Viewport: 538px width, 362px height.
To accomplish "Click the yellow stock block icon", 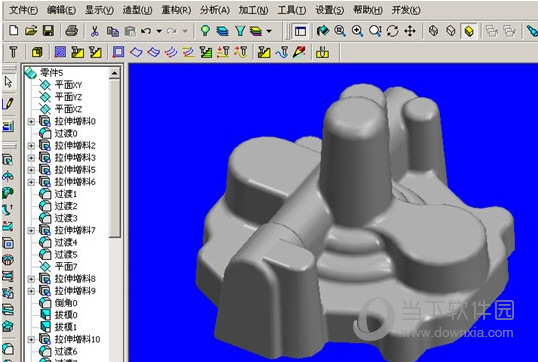I will pos(37,52).
